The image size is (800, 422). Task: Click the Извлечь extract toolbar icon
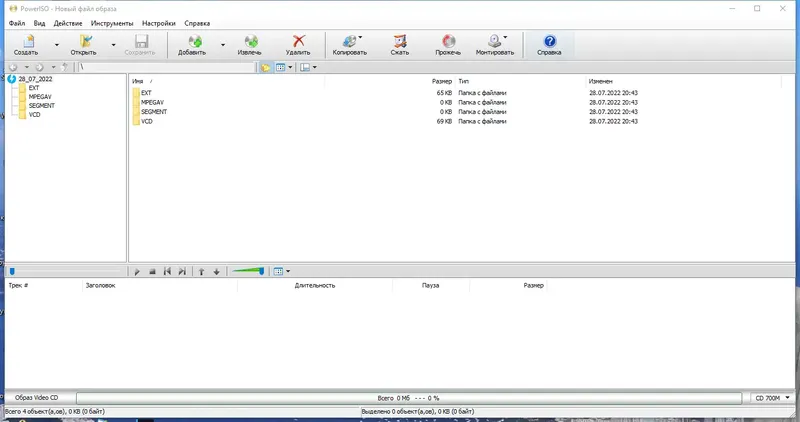point(251,41)
